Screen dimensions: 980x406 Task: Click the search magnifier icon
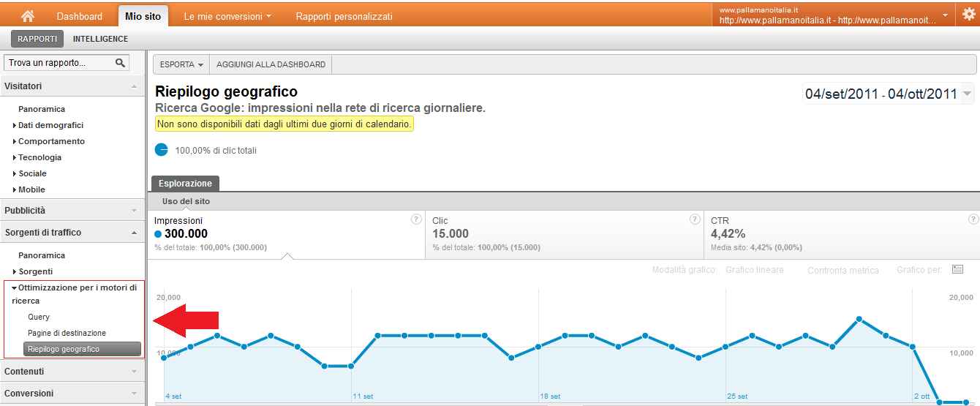(121, 63)
